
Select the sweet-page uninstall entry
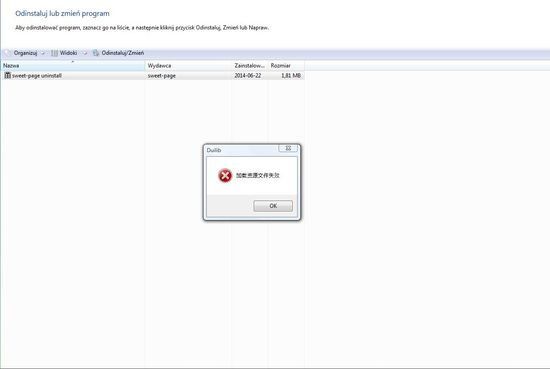(x=153, y=75)
